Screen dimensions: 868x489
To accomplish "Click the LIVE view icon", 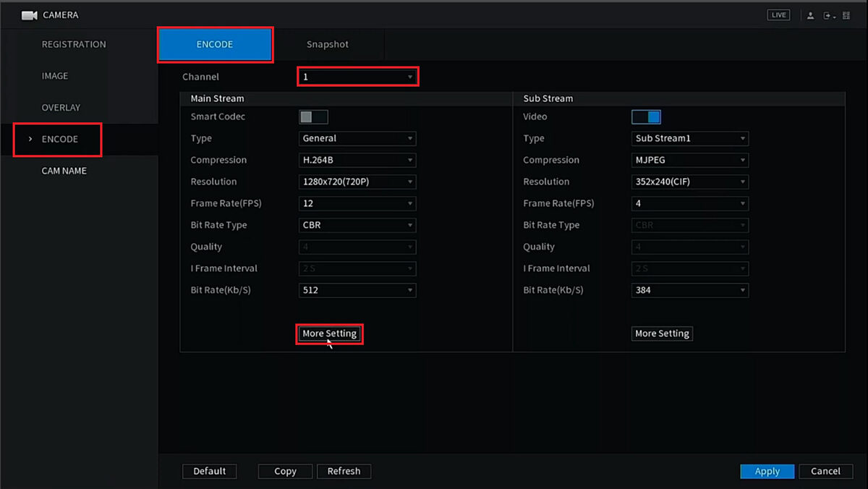I will (x=779, y=15).
